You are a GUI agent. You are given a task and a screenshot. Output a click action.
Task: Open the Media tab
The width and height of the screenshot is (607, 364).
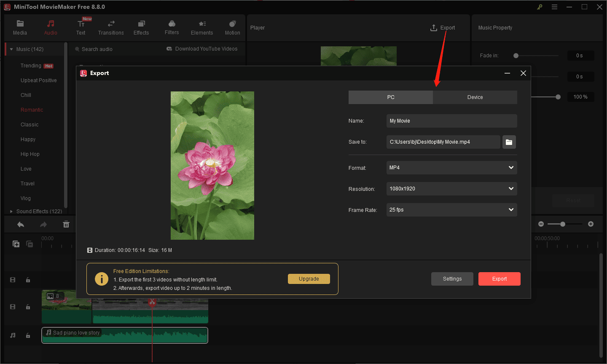(x=20, y=28)
